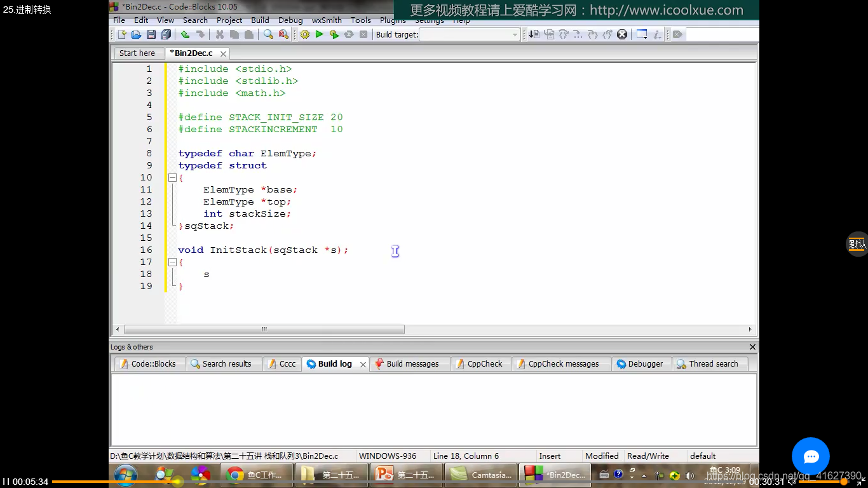Image resolution: width=868 pixels, height=488 pixels.
Task: Undo the last edit via toolbar
Action: [x=185, y=34]
